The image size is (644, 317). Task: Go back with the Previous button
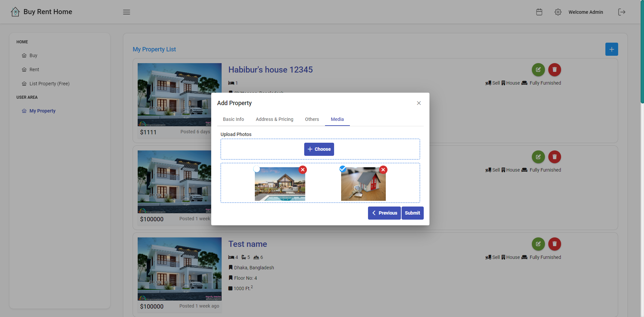click(x=384, y=213)
